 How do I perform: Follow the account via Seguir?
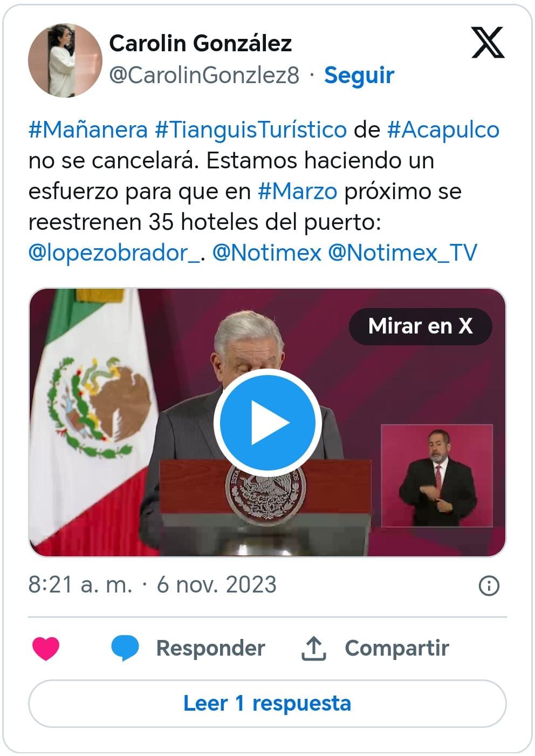coord(359,75)
